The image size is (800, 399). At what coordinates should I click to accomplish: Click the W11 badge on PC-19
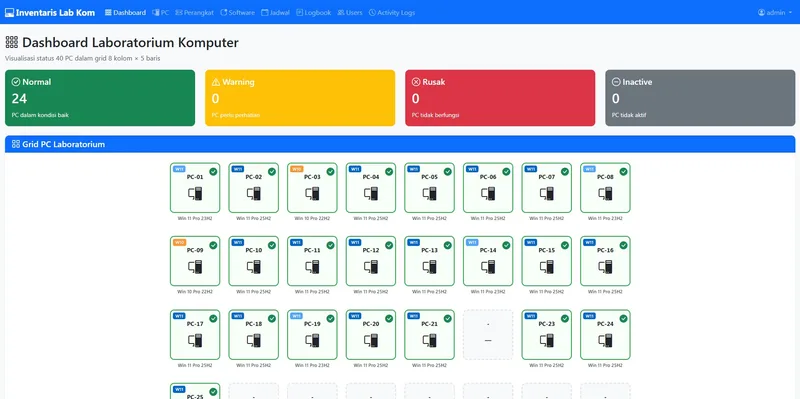(x=296, y=316)
